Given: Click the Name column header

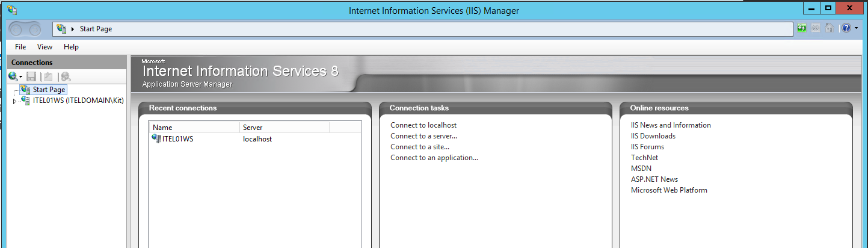Looking at the screenshot, I should pos(194,128).
